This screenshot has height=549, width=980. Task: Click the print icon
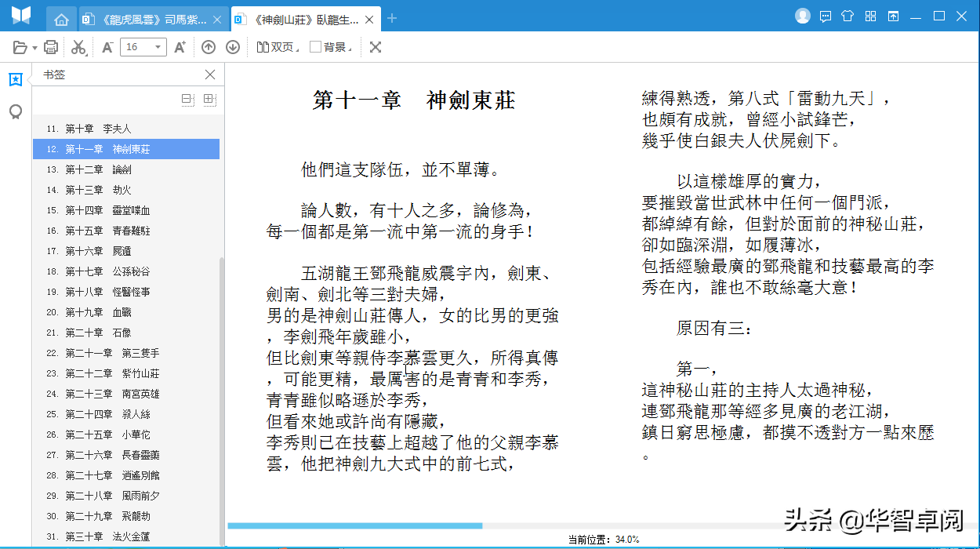[51, 47]
